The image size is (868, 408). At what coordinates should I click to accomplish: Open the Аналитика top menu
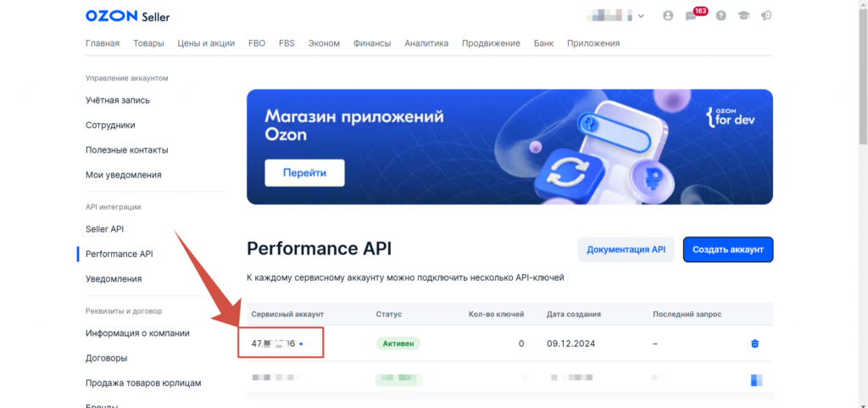click(426, 43)
